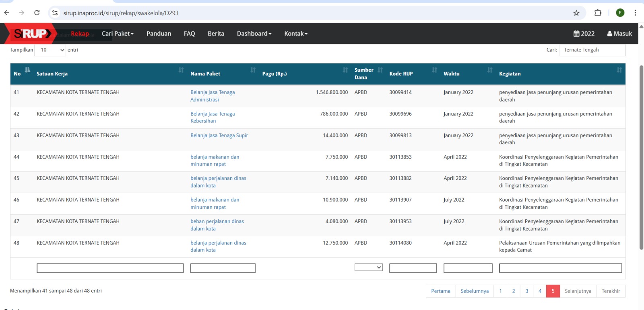Open the Sumber Dana filter dropdown

368,267
